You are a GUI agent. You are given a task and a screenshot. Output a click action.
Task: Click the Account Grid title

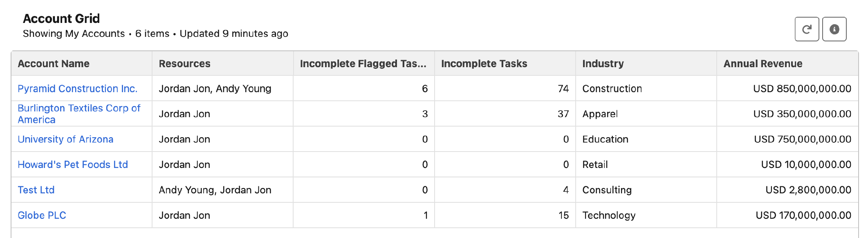pyautogui.click(x=61, y=18)
